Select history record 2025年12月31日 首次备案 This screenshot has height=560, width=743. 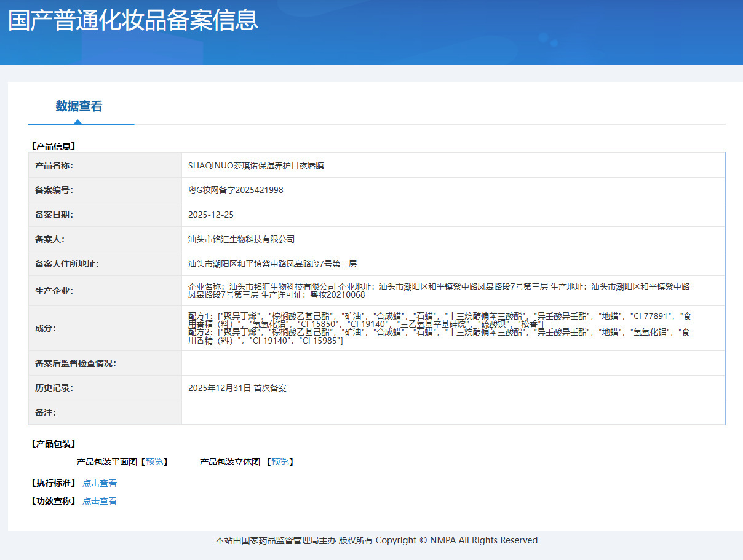click(x=237, y=388)
